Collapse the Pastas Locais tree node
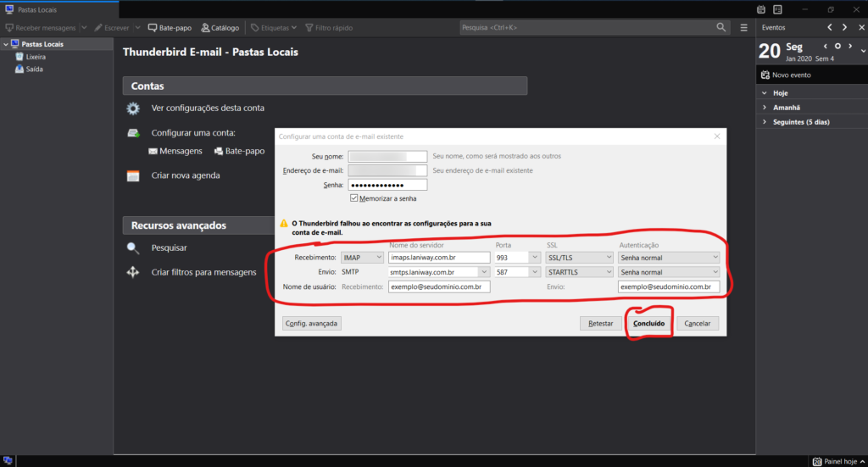Screen dimensions: 868x467 (x=6, y=44)
